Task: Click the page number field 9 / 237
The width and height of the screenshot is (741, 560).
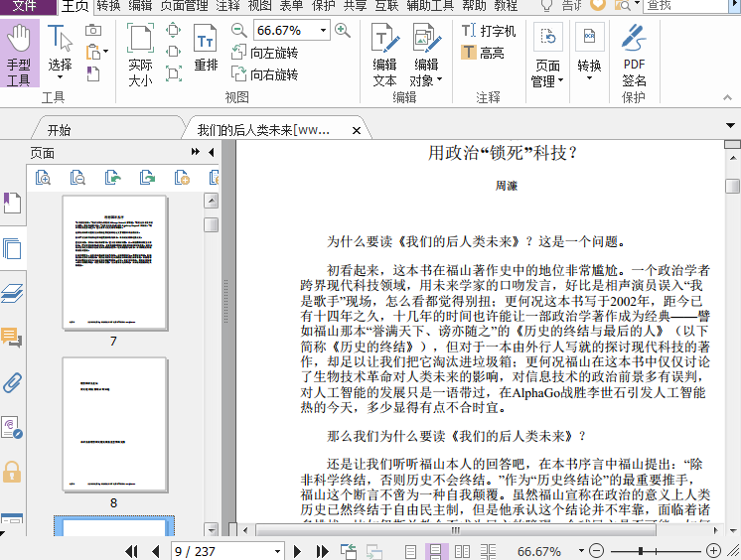Action: (227, 551)
